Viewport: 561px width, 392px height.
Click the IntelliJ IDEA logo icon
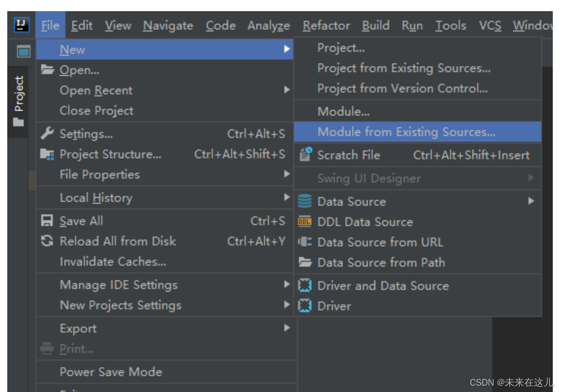point(22,25)
